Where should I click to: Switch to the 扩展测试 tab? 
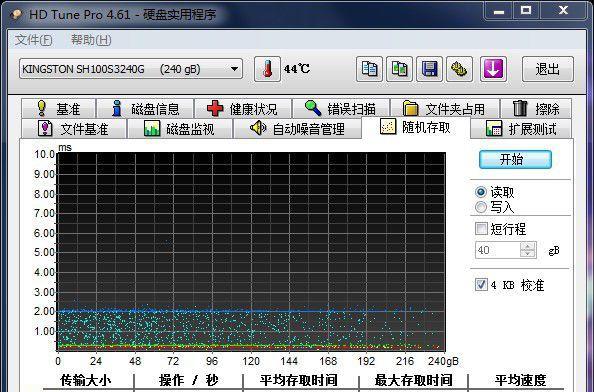tap(521, 129)
